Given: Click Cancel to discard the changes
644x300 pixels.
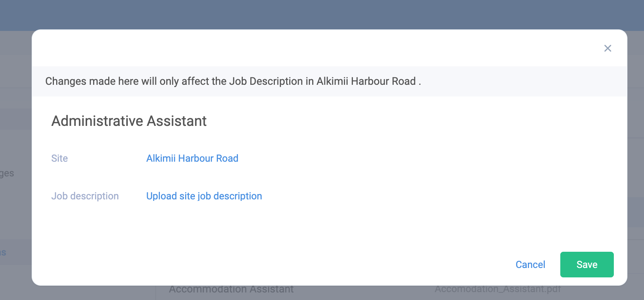Looking at the screenshot, I should coord(530,265).
